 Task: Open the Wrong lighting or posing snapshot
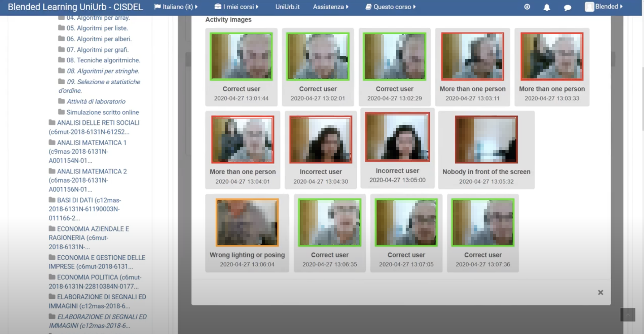(x=247, y=223)
